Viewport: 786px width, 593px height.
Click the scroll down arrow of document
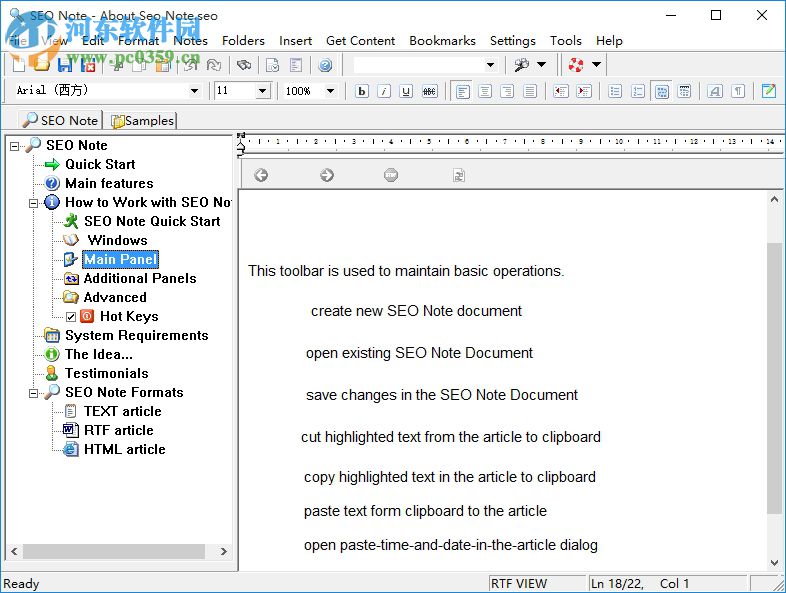774,563
